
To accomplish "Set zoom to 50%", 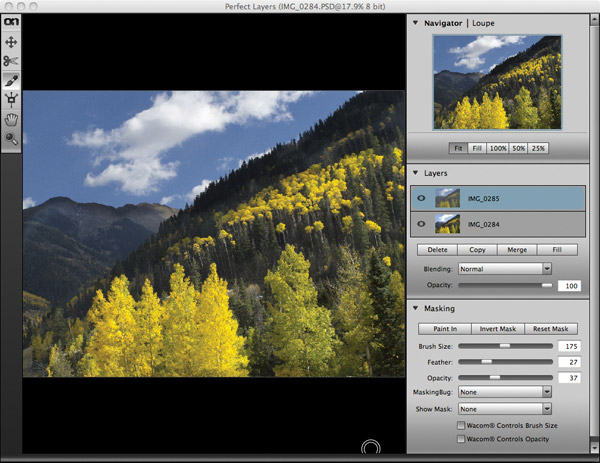I will click(518, 148).
